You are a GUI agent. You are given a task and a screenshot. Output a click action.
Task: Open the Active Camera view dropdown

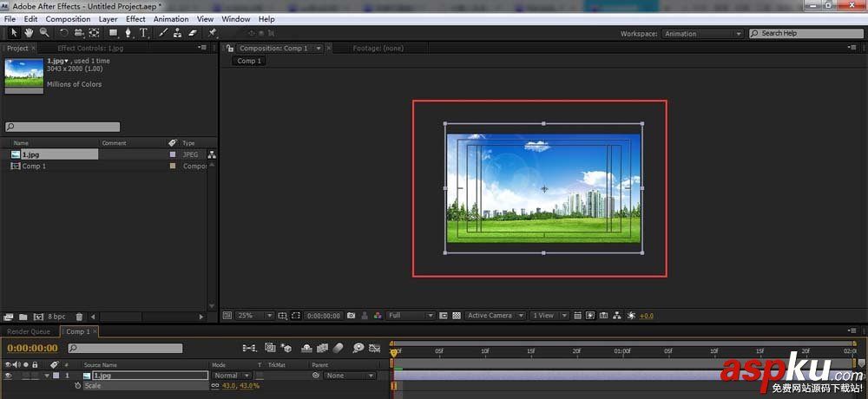(x=495, y=316)
